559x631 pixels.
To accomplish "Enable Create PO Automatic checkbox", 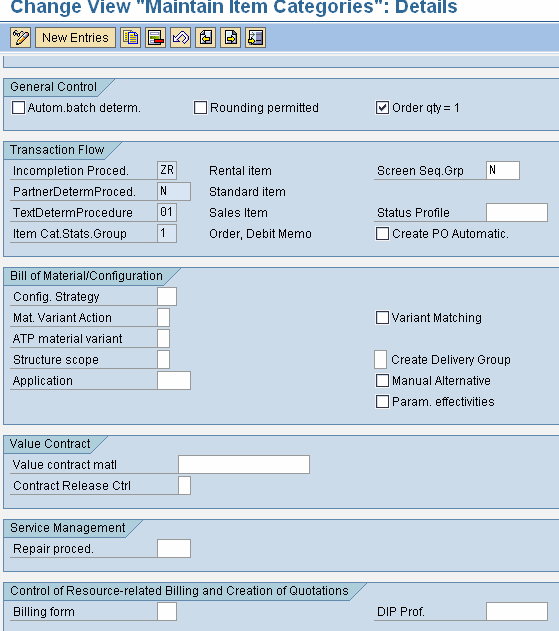I will [382, 234].
